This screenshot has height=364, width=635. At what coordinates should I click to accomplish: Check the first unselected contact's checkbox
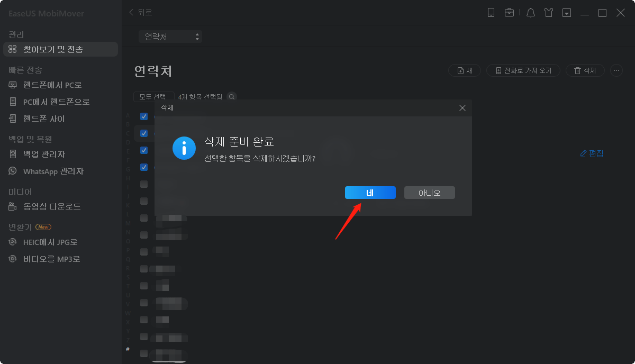click(143, 184)
